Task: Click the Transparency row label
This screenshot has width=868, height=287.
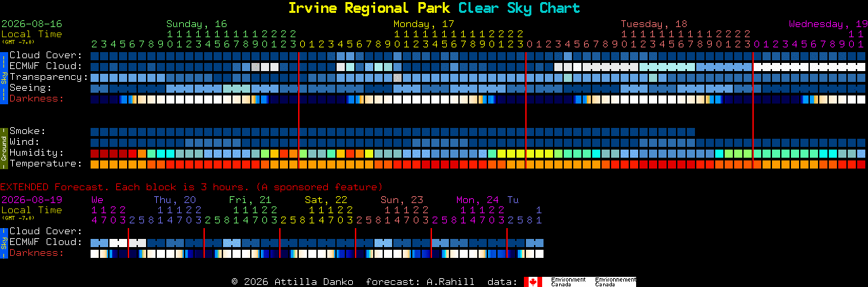Action: (49, 77)
